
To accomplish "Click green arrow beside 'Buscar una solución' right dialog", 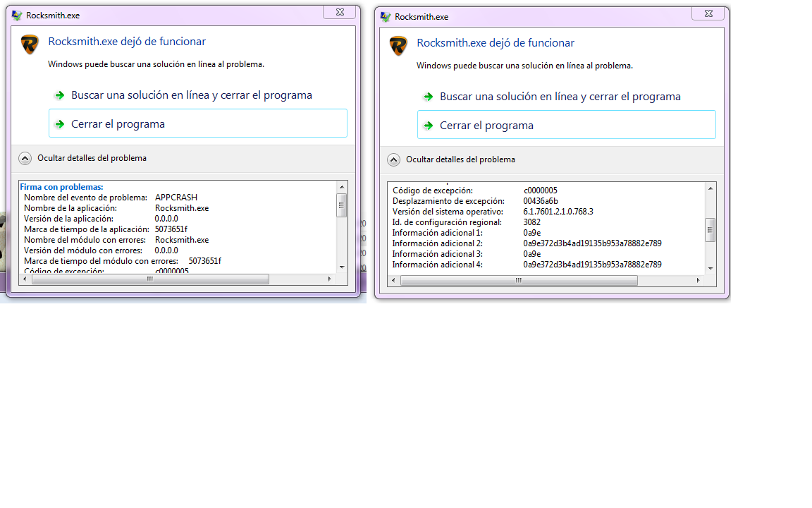I will (429, 97).
